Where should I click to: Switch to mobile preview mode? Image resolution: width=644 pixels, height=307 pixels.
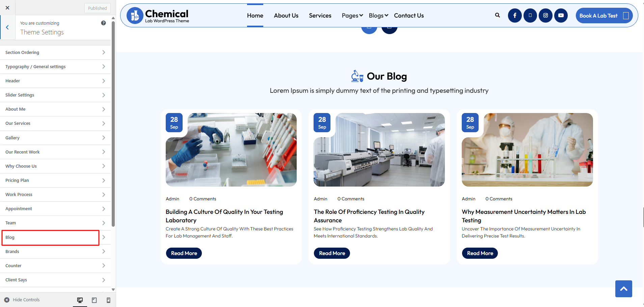click(x=108, y=300)
